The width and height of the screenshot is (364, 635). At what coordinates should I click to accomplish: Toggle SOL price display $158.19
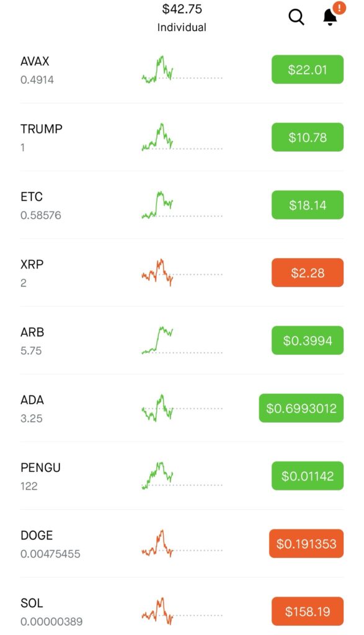pyautogui.click(x=308, y=611)
